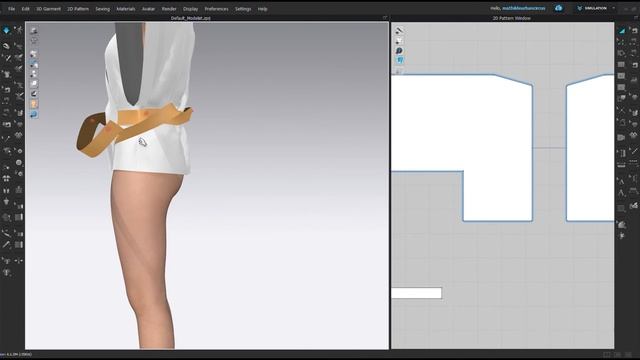Activate the blue Simulate arrow tool
Viewport: 640px width, 360px height.
point(6,30)
